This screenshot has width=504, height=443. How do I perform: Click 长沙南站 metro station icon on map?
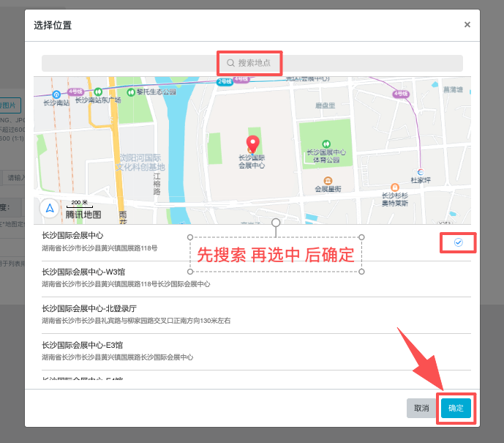tap(56, 93)
